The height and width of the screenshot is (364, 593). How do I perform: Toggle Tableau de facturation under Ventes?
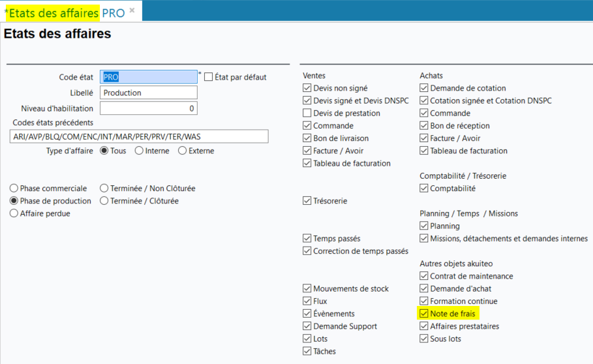coord(307,163)
